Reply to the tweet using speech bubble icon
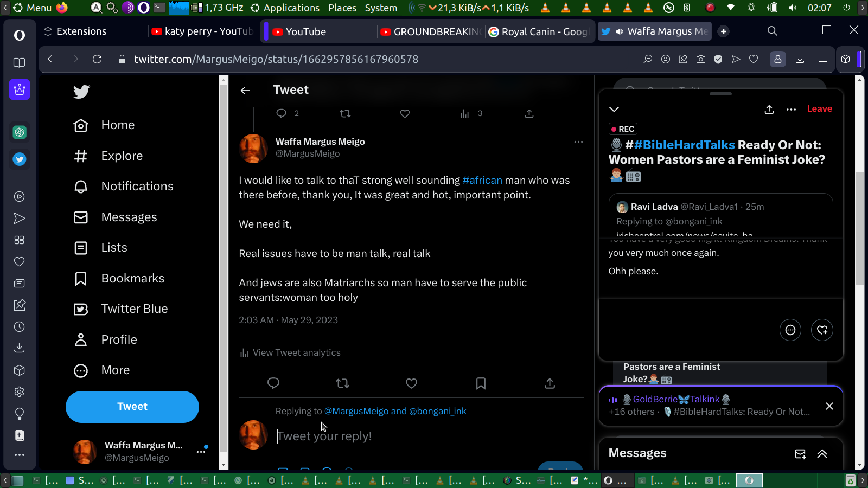Viewport: 868px width, 488px height. point(273,383)
